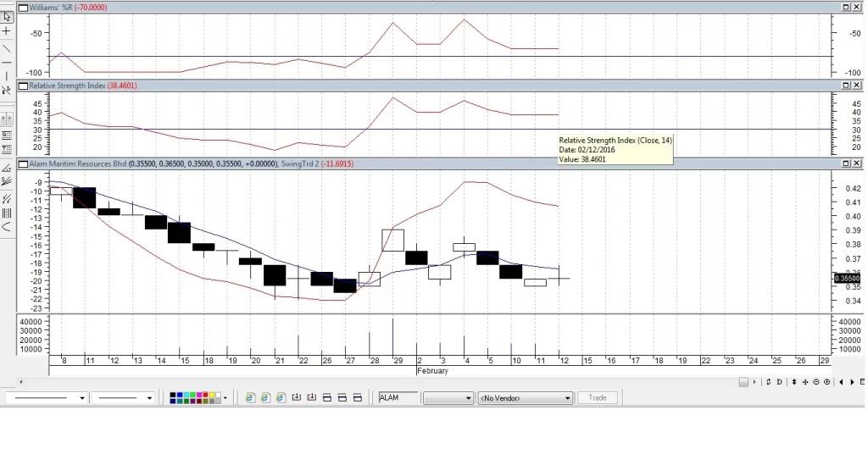Click the Relative Strength Index pane title icon
The width and height of the screenshot is (868, 465).
click(23, 86)
